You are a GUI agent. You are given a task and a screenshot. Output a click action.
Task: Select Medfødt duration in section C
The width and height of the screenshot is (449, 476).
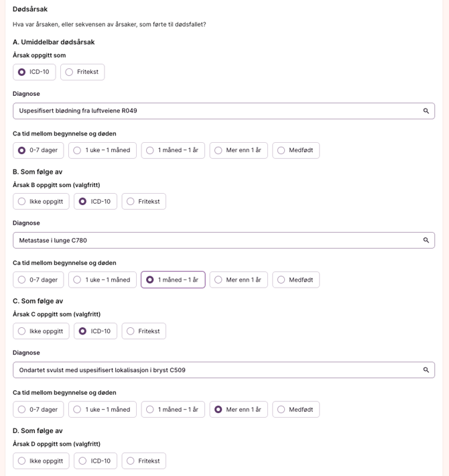(296, 410)
